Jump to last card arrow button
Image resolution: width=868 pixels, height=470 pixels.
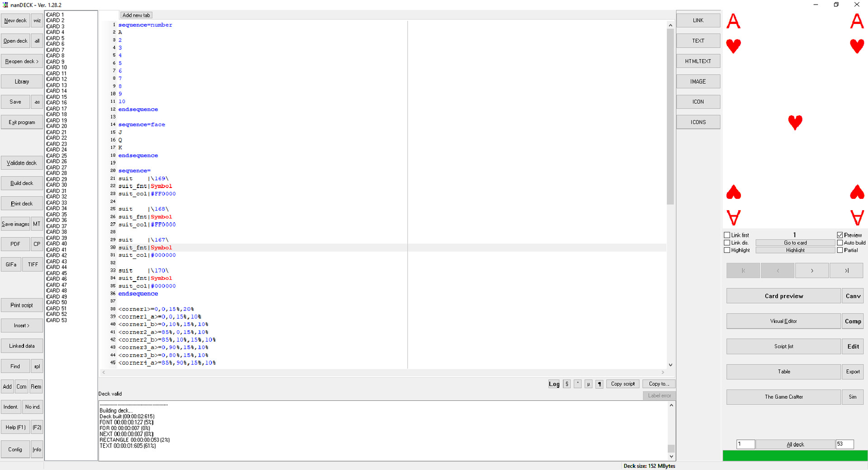[846, 271]
